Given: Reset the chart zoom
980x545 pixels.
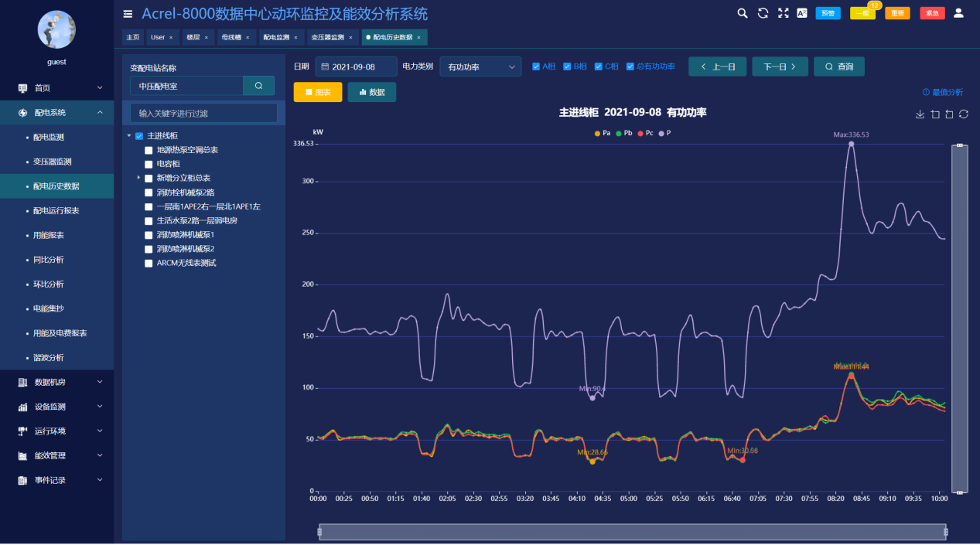Looking at the screenshot, I should coord(949,114).
